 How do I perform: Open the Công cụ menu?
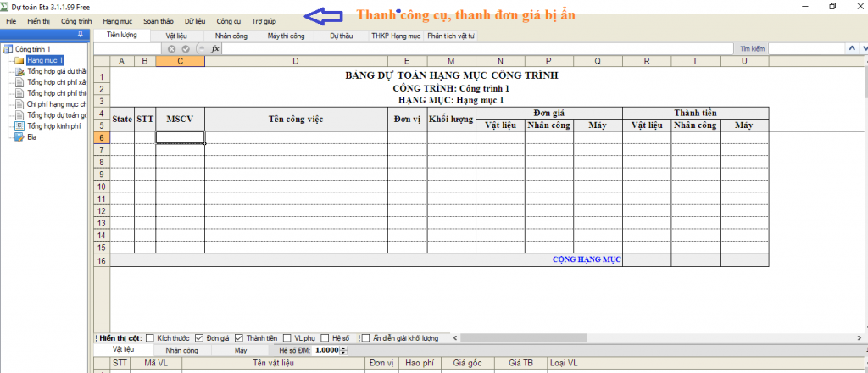[x=229, y=21]
